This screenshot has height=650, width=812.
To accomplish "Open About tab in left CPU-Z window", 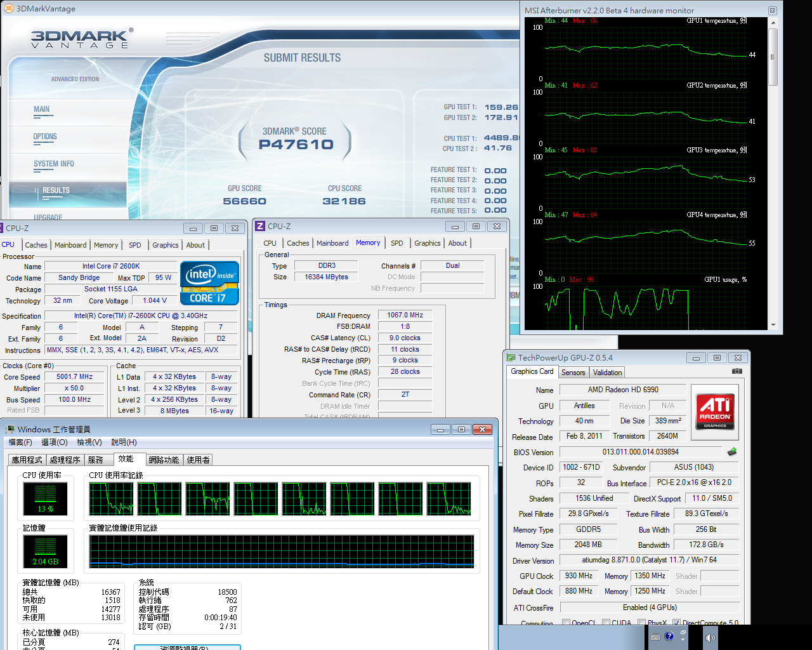I will [x=195, y=245].
